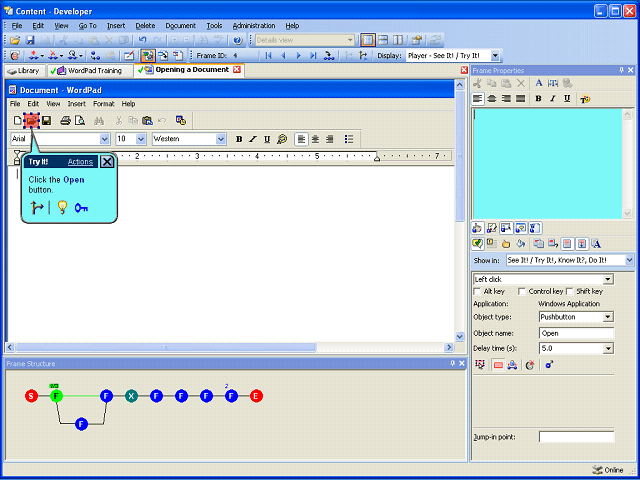Toggle the highlighted screenshot view button in topic toolbar
This screenshot has width=640, height=480.
[x=148, y=56]
